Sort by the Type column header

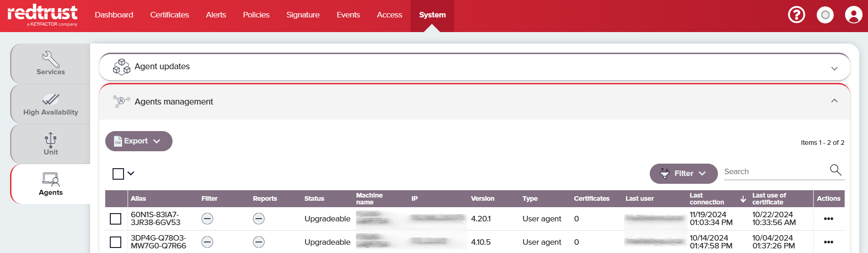(530, 198)
